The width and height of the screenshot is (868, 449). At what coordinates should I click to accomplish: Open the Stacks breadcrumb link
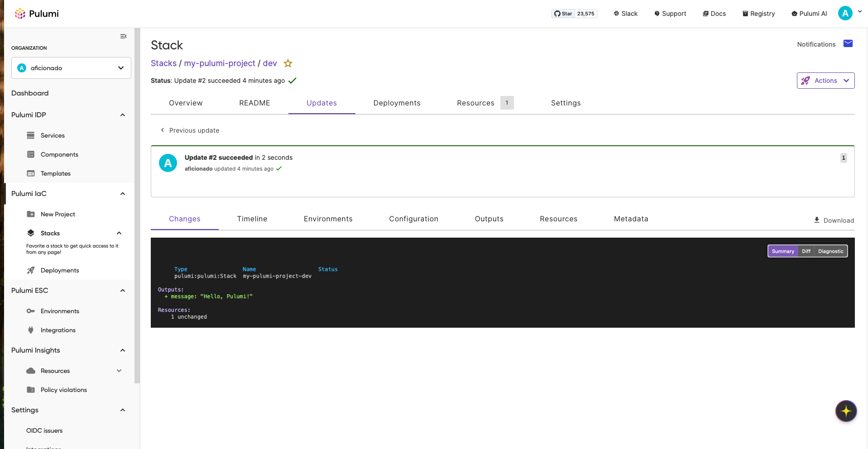(163, 63)
